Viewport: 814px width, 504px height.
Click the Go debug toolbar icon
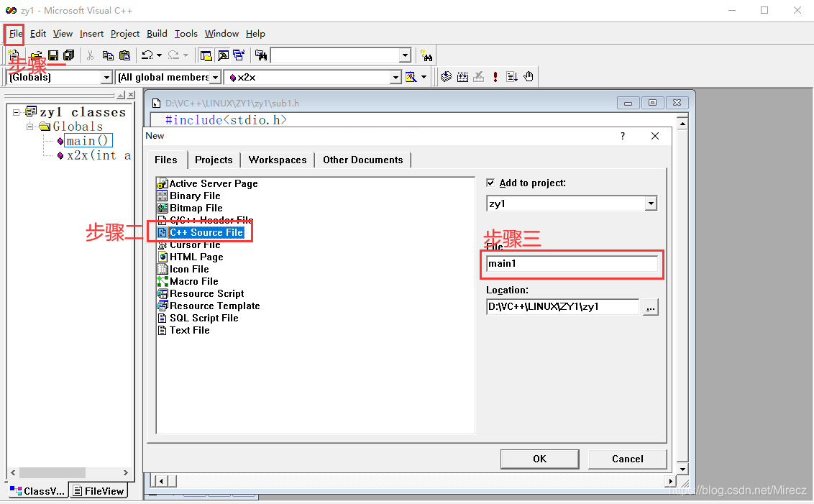[512, 77]
